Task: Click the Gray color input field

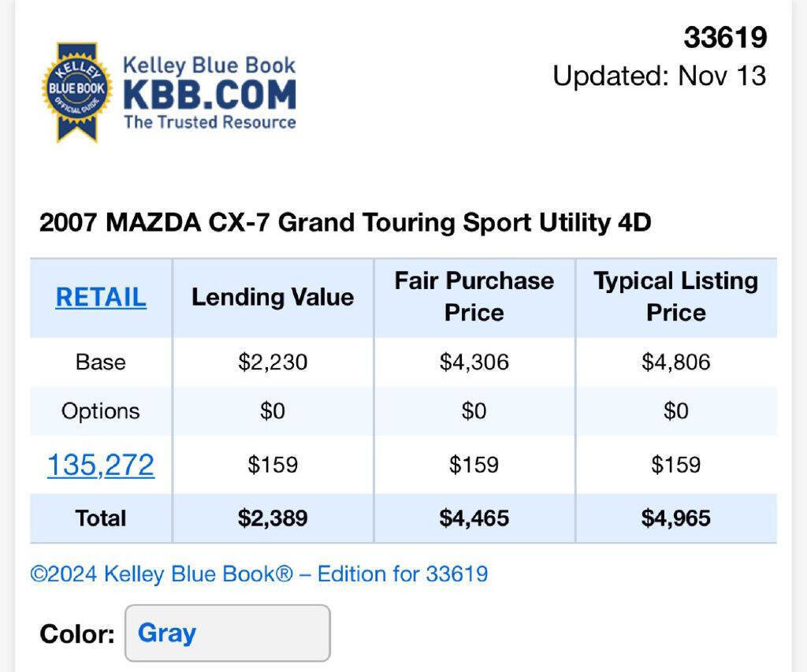Action: point(226,632)
